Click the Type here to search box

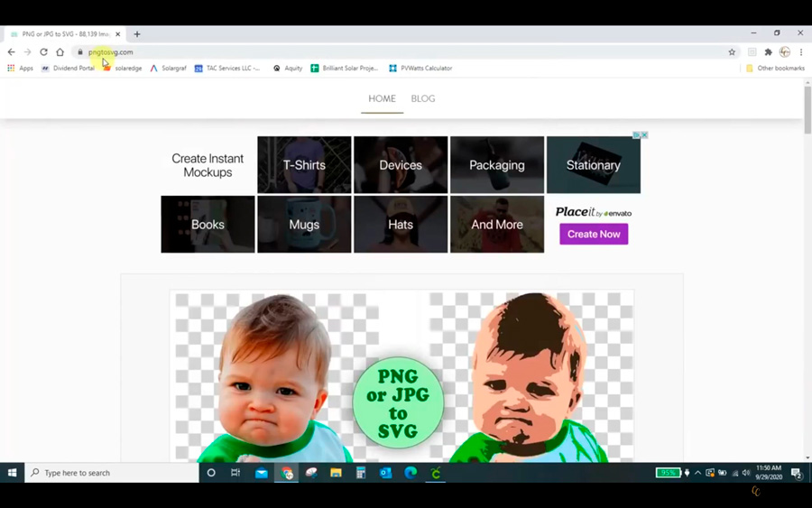112,473
